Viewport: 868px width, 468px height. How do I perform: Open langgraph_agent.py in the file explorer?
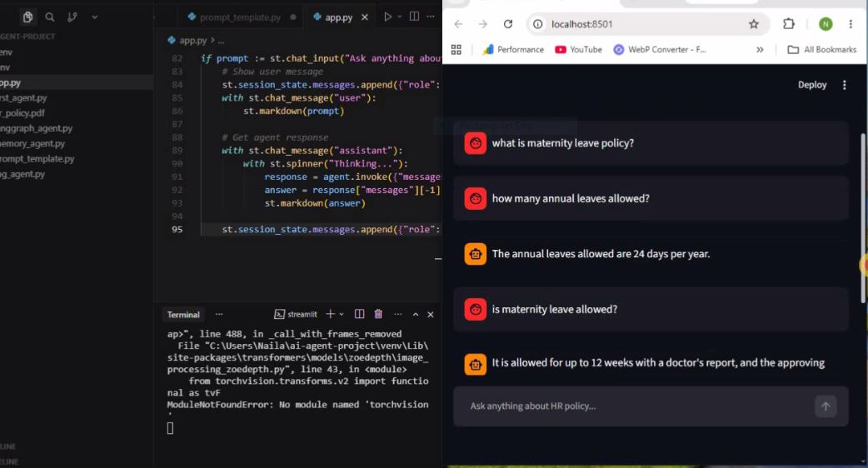coord(36,128)
